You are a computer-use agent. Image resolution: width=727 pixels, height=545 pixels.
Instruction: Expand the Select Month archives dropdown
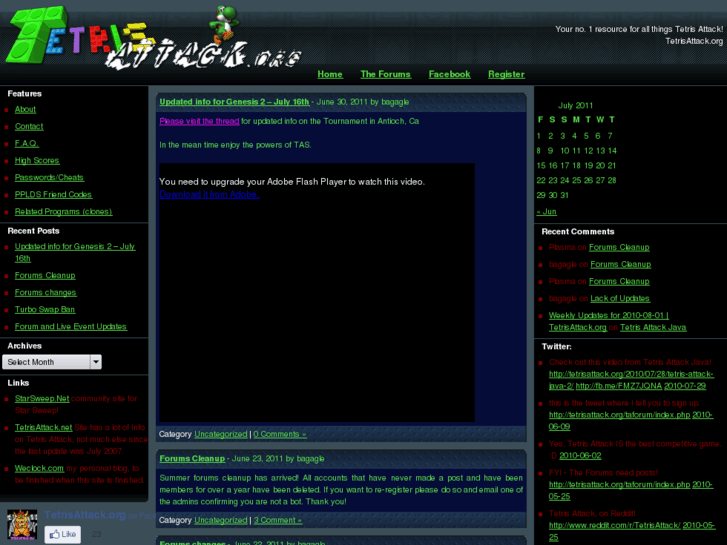51,362
